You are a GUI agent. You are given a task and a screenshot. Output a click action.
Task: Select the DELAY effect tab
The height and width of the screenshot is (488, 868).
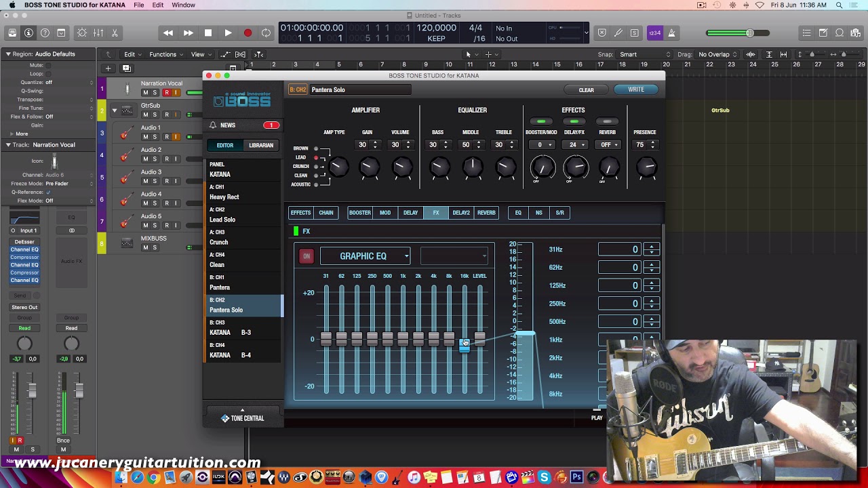tap(411, 213)
